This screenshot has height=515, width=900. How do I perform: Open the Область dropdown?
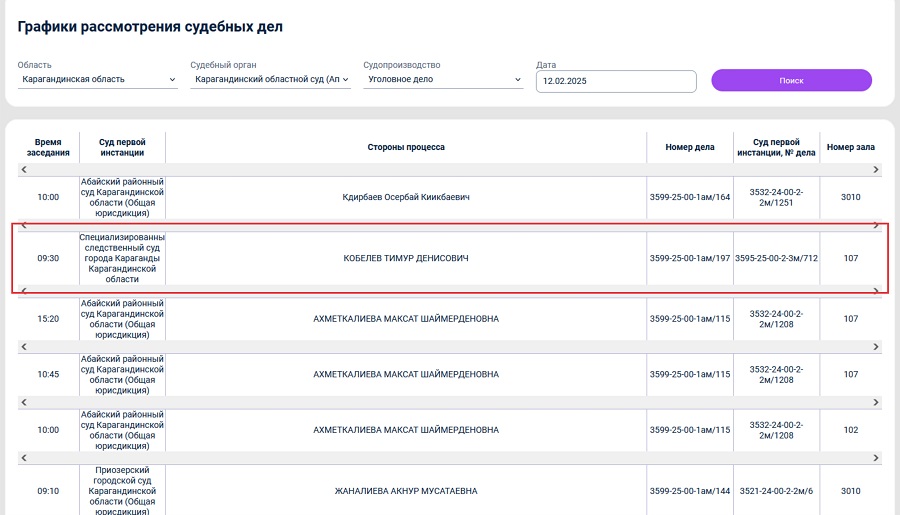(98, 79)
